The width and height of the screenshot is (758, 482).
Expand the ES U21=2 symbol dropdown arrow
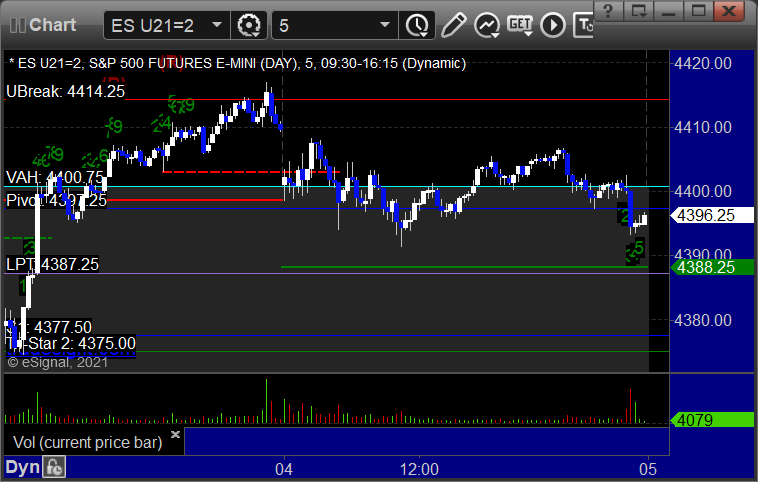pos(217,25)
